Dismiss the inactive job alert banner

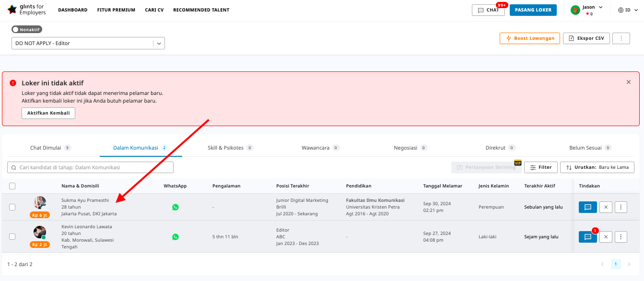(629, 82)
